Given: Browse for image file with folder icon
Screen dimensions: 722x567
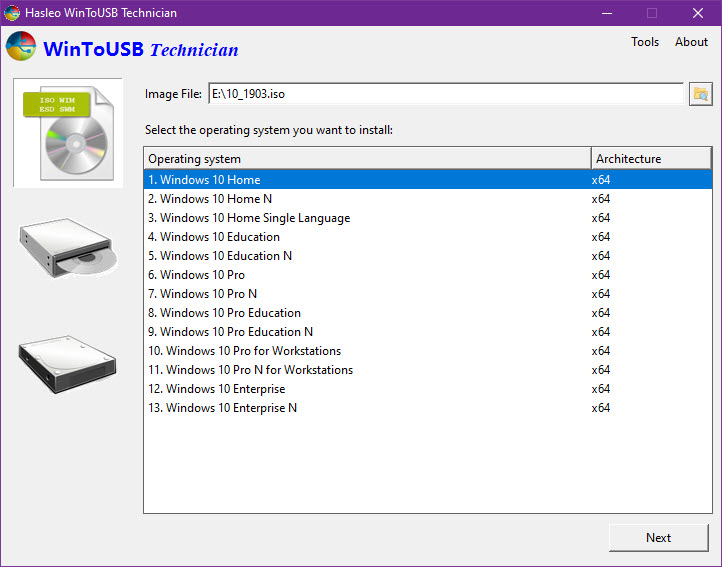Looking at the screenshot, I should click(x=700, y=94).
